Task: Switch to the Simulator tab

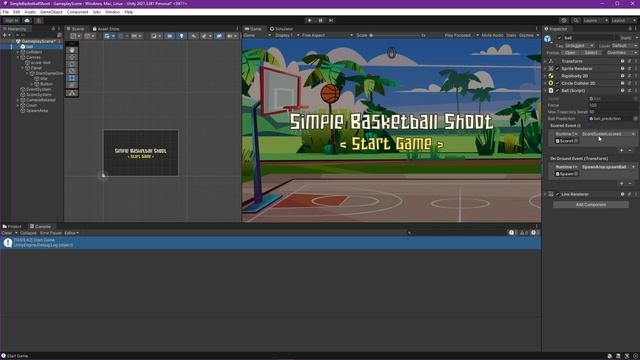Action: (282, 29)
